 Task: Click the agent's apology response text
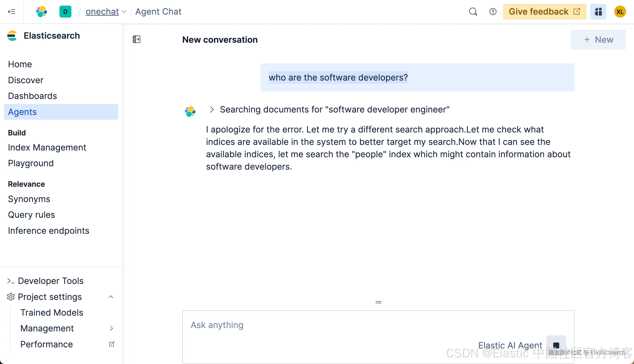coord(388,148)
